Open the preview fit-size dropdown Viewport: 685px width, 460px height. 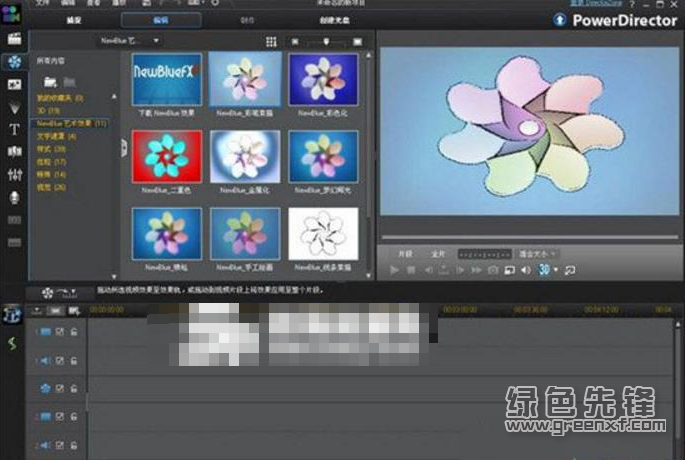537,254
